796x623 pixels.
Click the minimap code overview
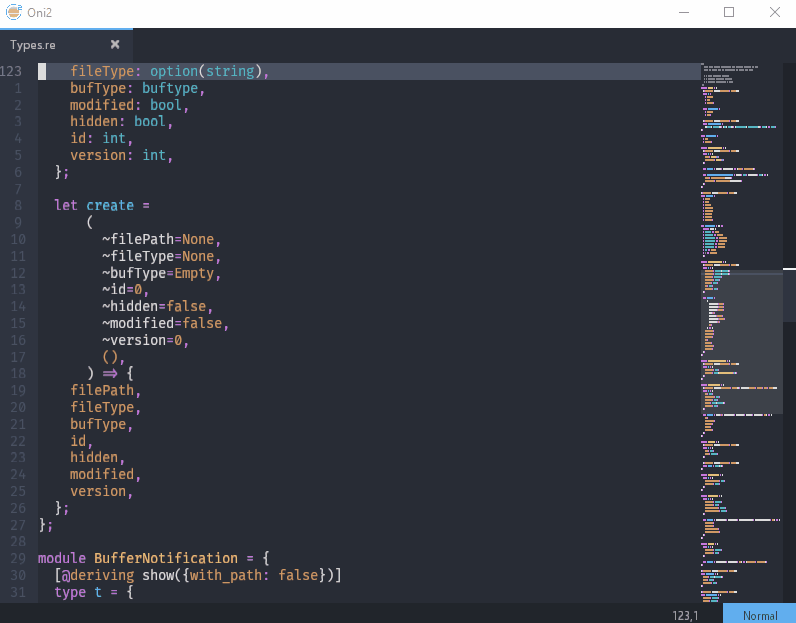[742, 333]
